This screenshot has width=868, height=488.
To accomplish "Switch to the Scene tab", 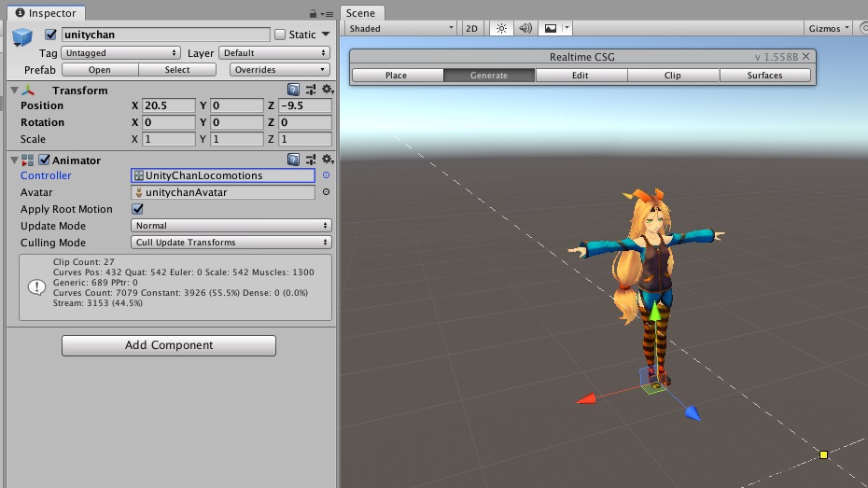I will tap(361, 13).
